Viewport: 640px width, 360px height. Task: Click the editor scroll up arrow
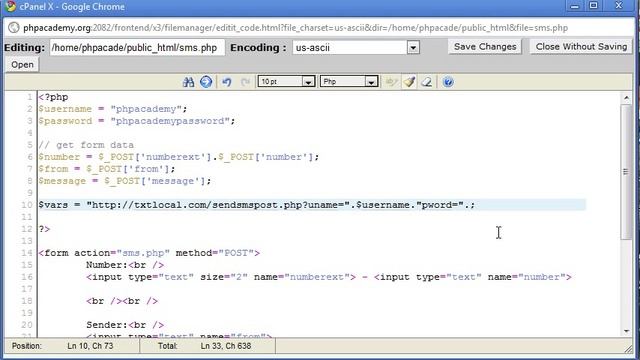626,98
